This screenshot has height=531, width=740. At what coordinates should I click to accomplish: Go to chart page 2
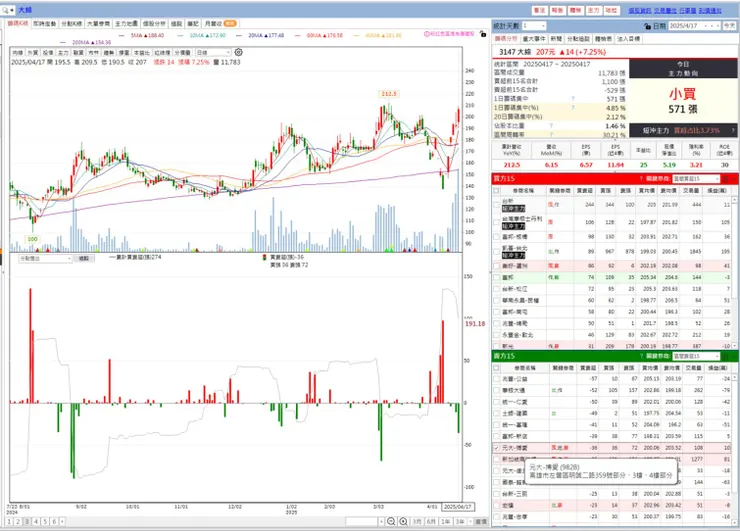(x=17, y=522)
